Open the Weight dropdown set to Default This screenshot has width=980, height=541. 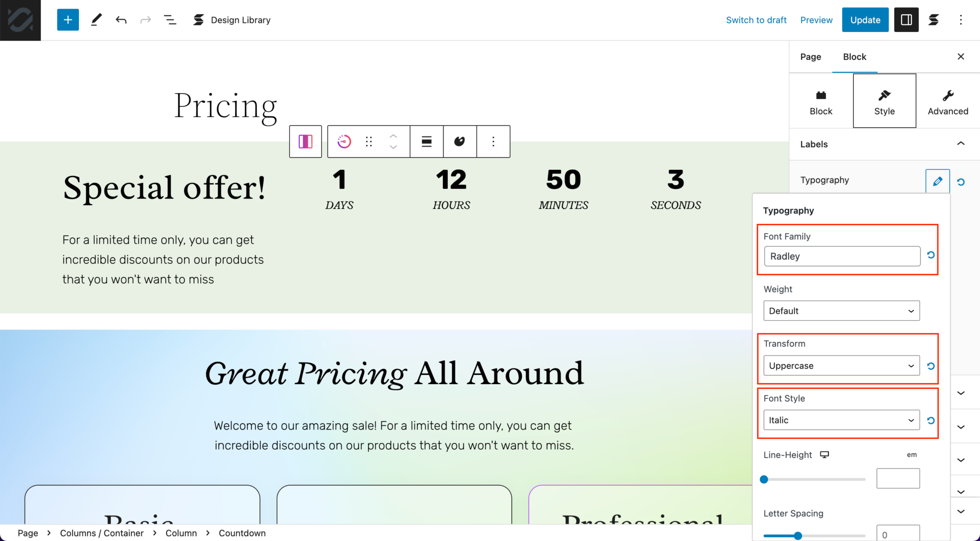pyautogui.click(x=841, y=310)
